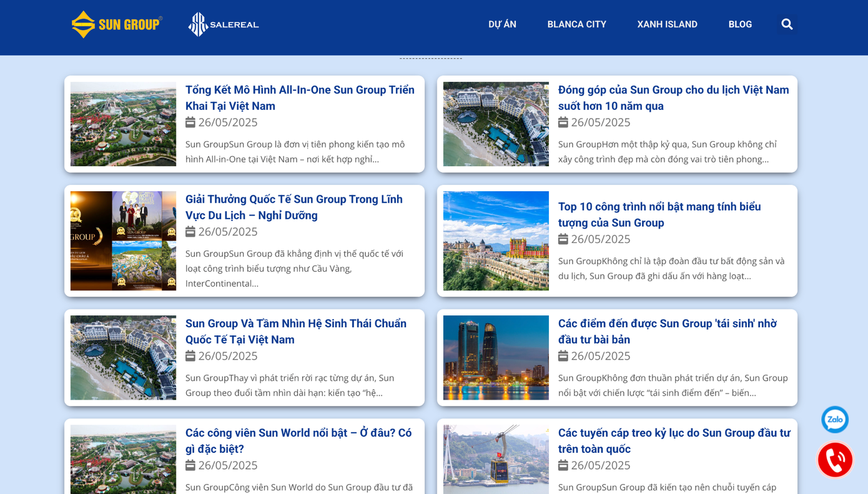Select XANH ISLAND in the navigation
Screen dimensions: 868x494
pyautogui.click(x=667, y=24)
